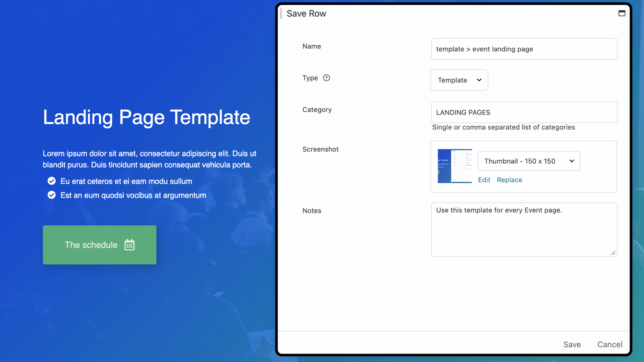Click the Save button
The width and height of the screenshot is (644, 362).
point(572,345)
